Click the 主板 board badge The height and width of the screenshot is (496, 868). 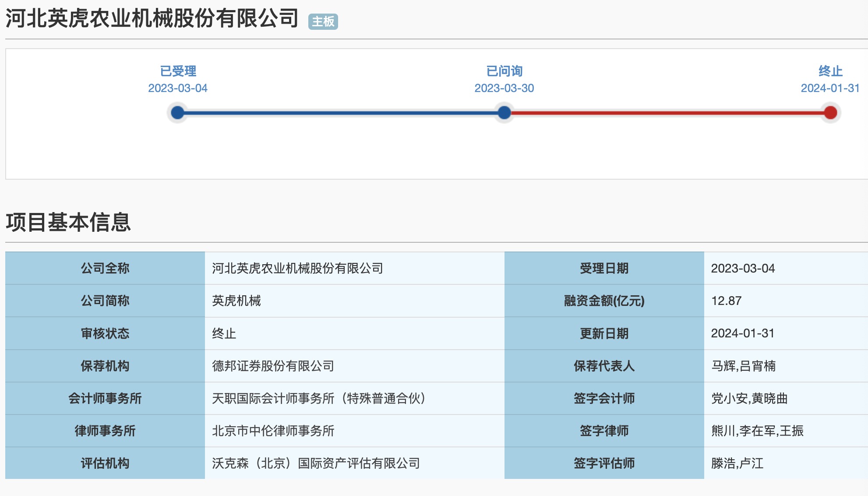point(323,21)
